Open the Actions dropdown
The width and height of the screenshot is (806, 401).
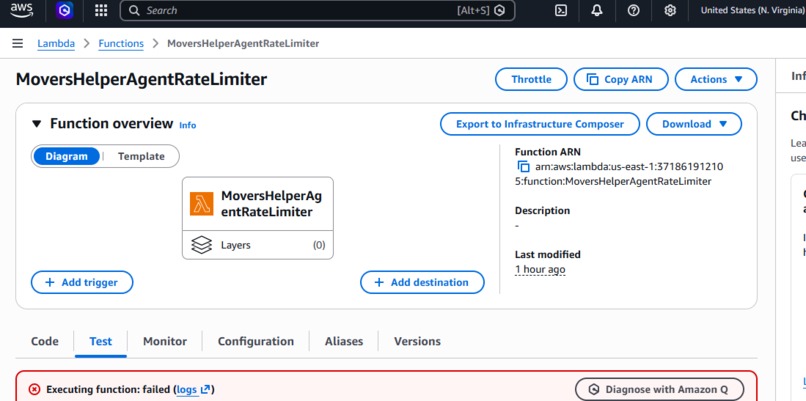coord(716,79)
